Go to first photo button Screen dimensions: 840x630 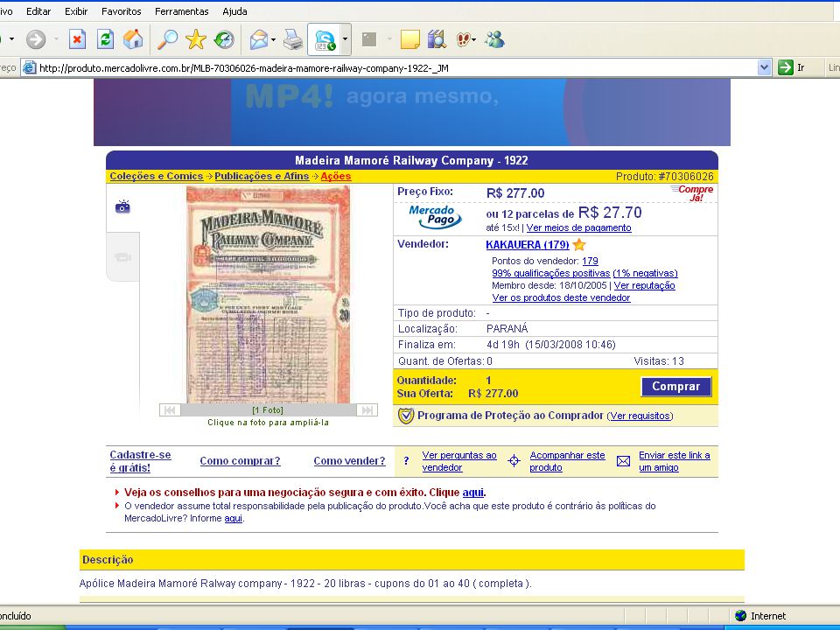(x=170, y=410)
